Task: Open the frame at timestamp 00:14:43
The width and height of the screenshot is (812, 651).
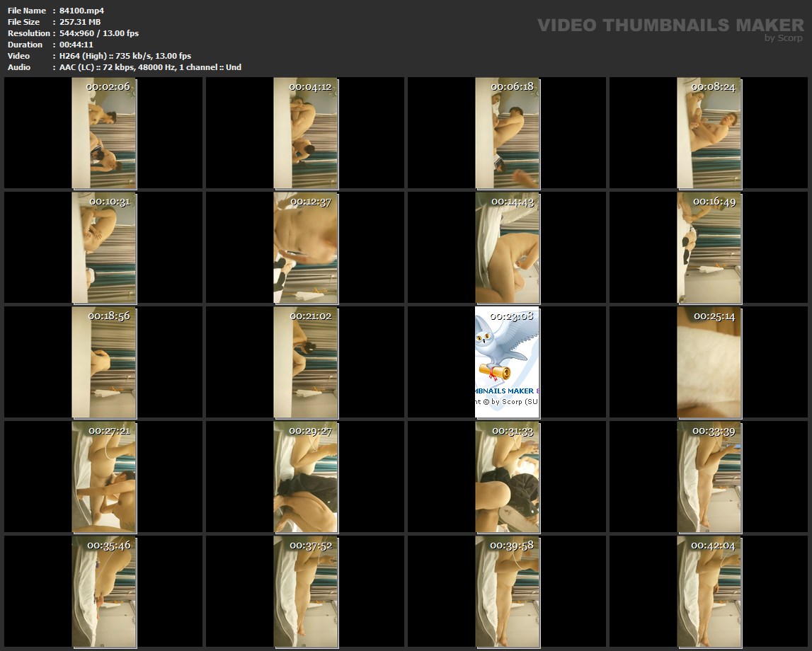Action: (508, 248)
